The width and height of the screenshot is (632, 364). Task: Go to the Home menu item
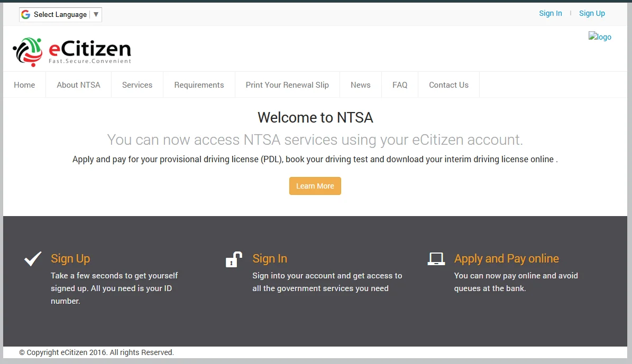[x=24, y=85]
